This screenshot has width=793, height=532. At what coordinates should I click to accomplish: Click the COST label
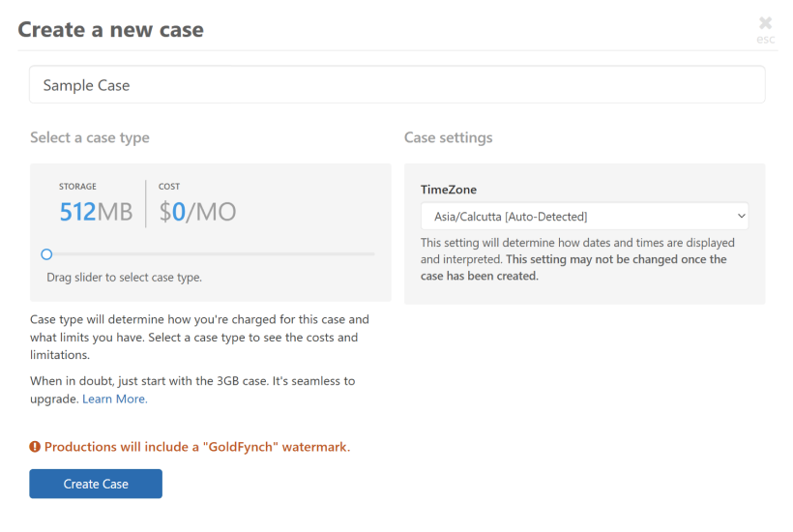[169, 186]
